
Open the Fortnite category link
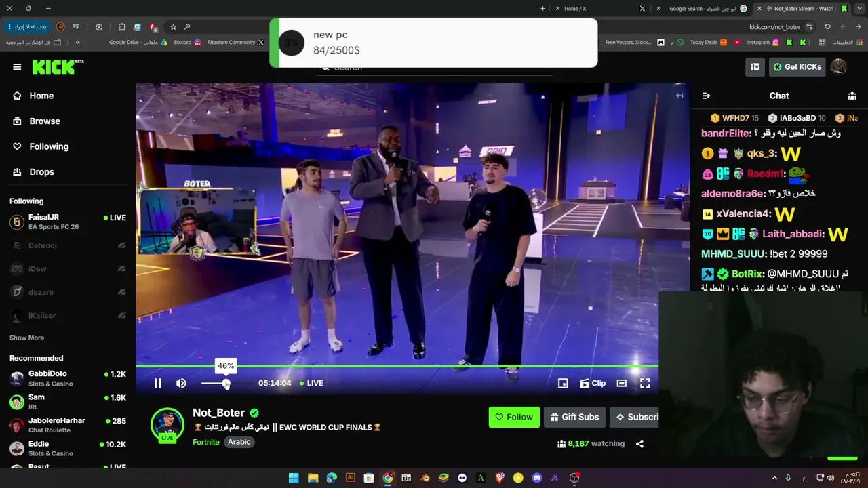point(206,442)
